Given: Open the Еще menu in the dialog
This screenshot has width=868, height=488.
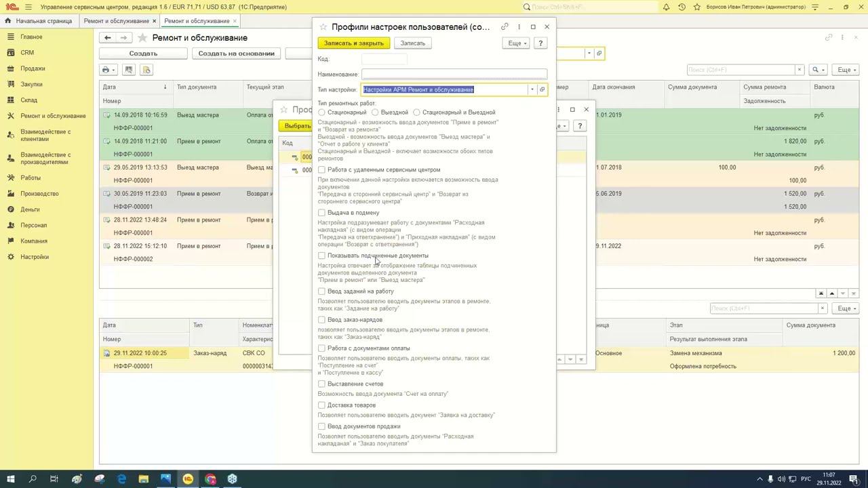Looking at the screenshot, I should coord(517,43).
